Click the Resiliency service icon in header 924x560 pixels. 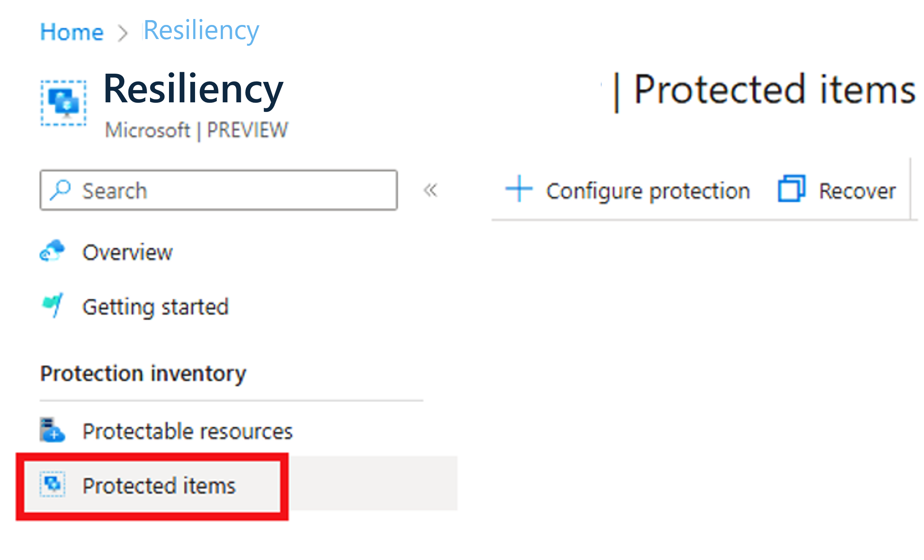[x=63, y=103]
